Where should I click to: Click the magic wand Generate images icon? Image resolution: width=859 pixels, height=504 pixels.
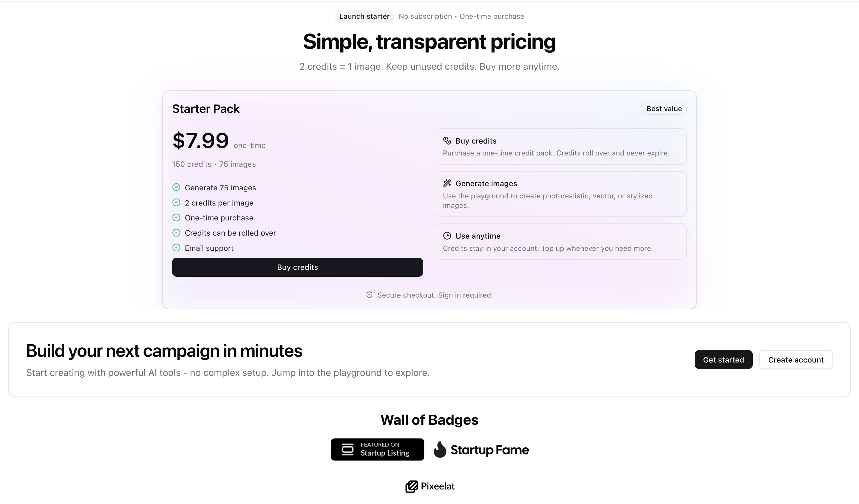[x=447, y=183]
